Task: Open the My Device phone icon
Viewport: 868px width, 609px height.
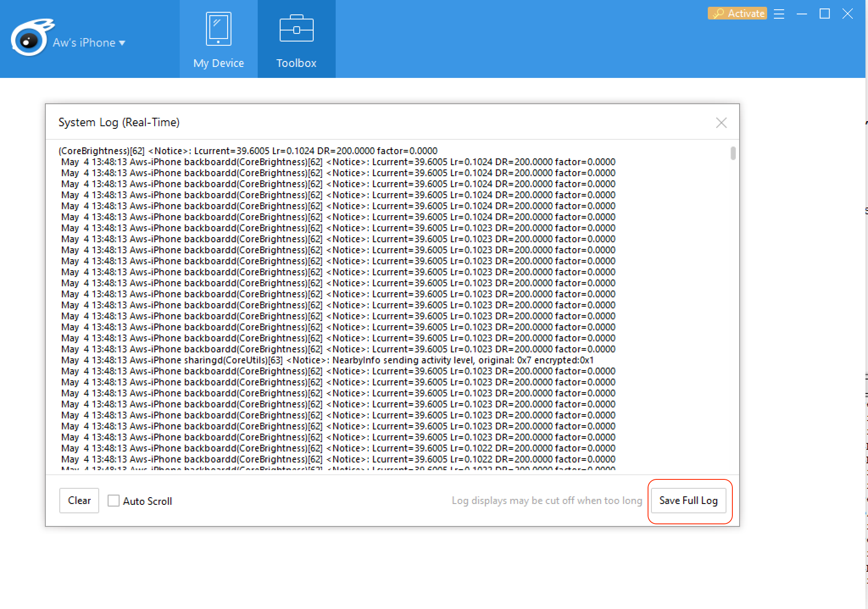Action: (x=218, y=28)
